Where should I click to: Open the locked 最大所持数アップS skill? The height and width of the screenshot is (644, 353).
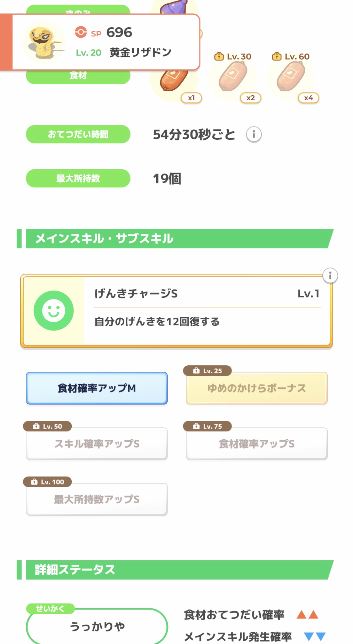point(97,499)
